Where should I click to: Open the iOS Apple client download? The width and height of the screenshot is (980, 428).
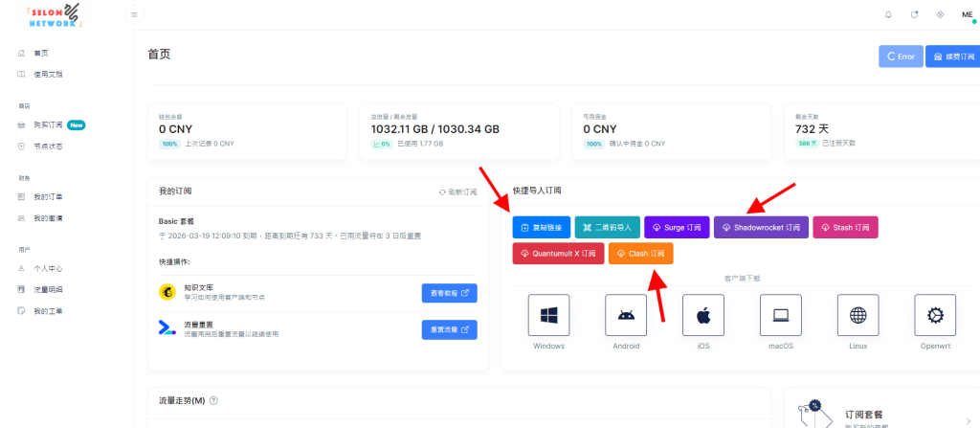[x=702, y=314]
